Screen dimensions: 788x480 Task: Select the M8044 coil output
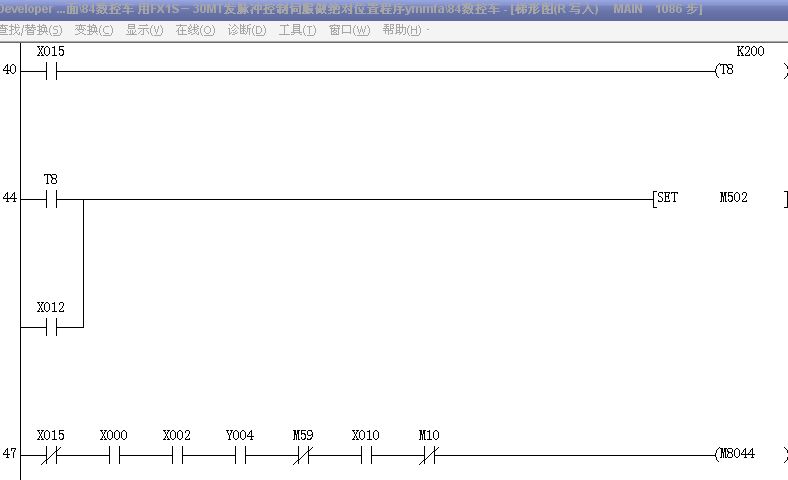(738, 455)
